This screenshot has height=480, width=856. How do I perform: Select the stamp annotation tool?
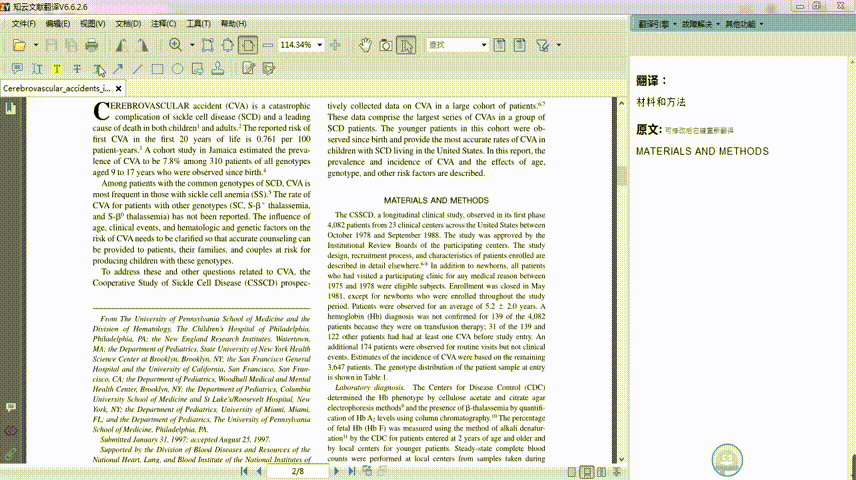click(x=217, y=69)
